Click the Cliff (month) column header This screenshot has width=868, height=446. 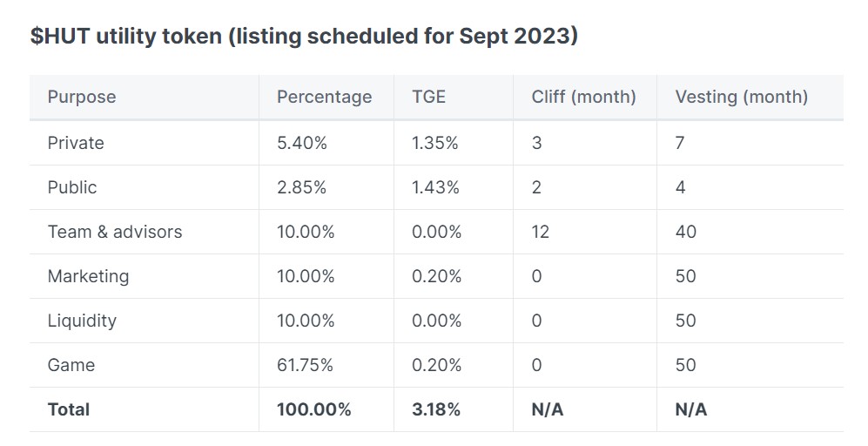[583, 97]
